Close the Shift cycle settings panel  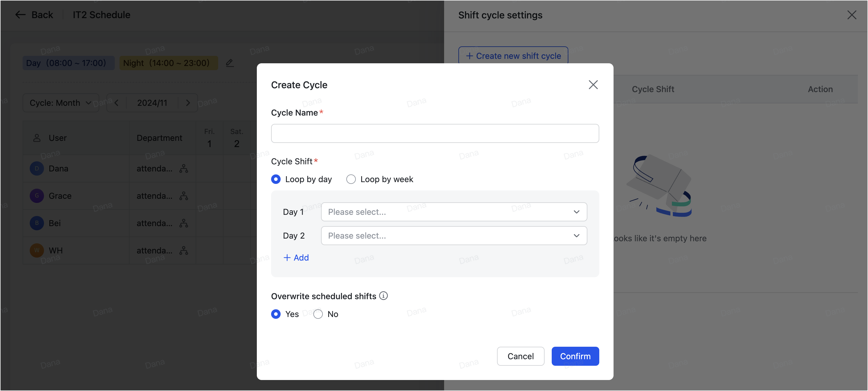pos(851,15)
